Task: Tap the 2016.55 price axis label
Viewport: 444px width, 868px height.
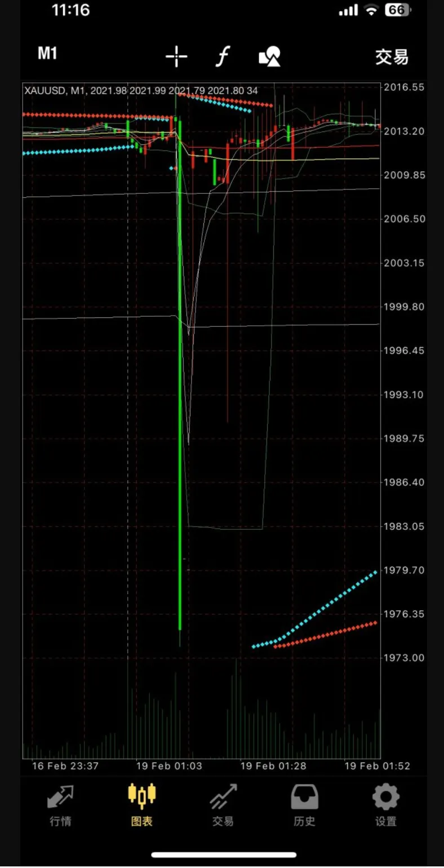Action: pyautogui.click(x=404, y=87)
